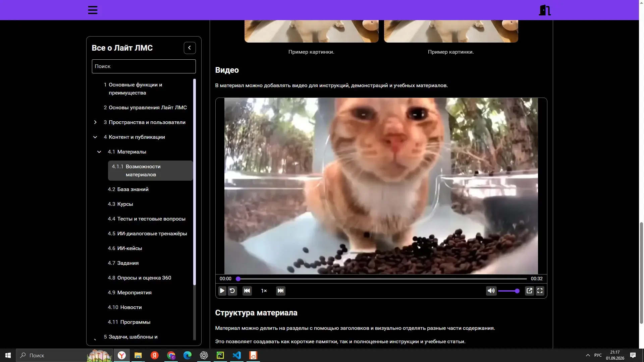The height and width of the screenshot is (362, 644).
Task: Open the Windows notification center
Action: (x=633, y=355)
